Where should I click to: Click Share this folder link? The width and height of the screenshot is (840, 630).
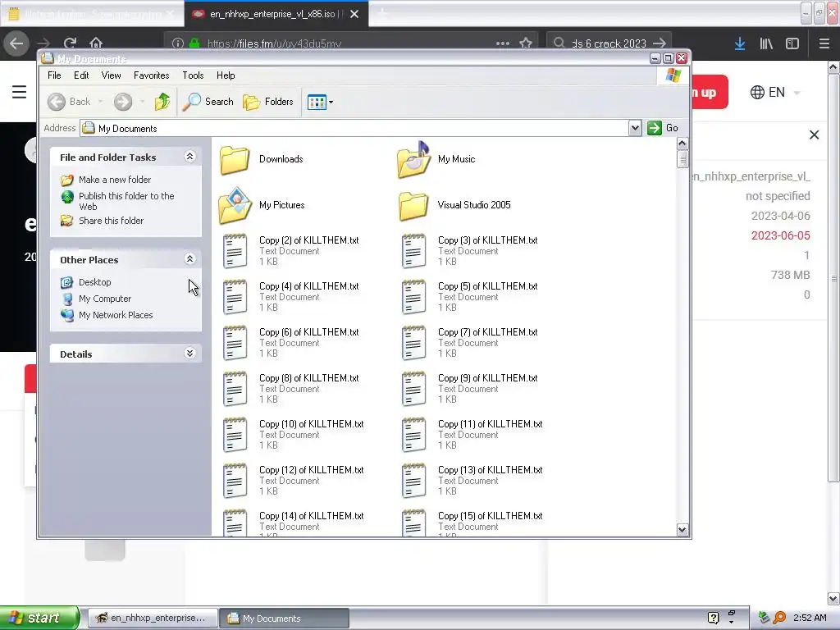[111, 221]
